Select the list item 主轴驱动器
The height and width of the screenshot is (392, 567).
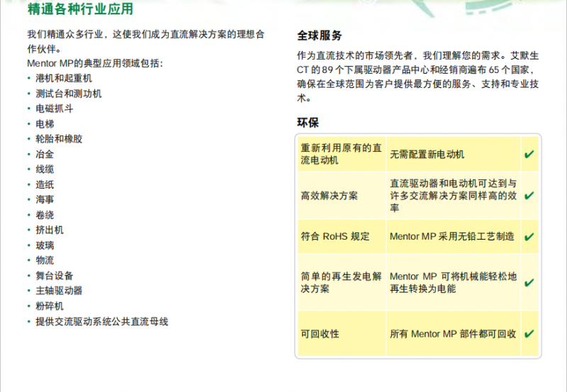pos(59,291)
